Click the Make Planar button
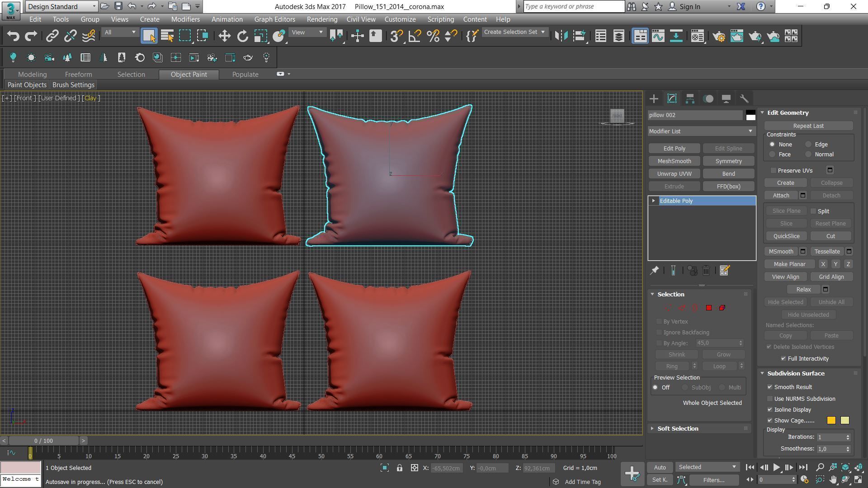868x488 pixels. 789,264
